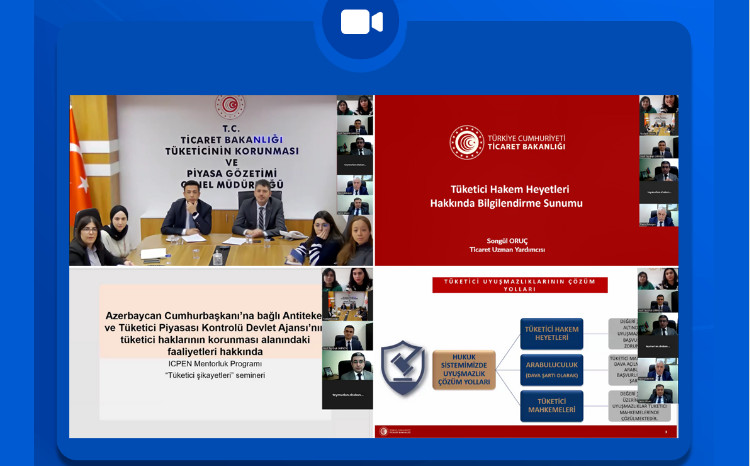Open the top participant thumbnail beside the Çözüm Yolları slide
Screen dimensions: 750x466
coord(658,279)
